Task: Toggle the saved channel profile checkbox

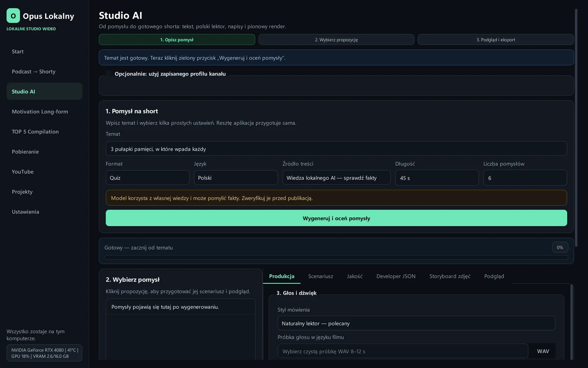Action: (x=108, y=74)
